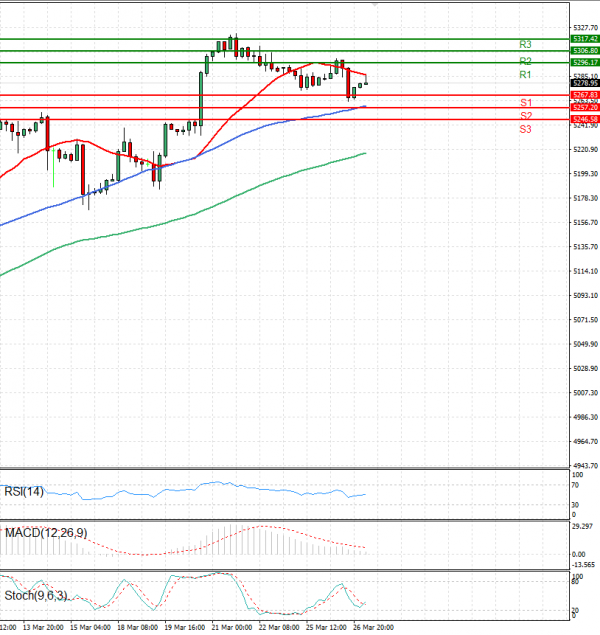Click the S1 support label

coord(526,102)
